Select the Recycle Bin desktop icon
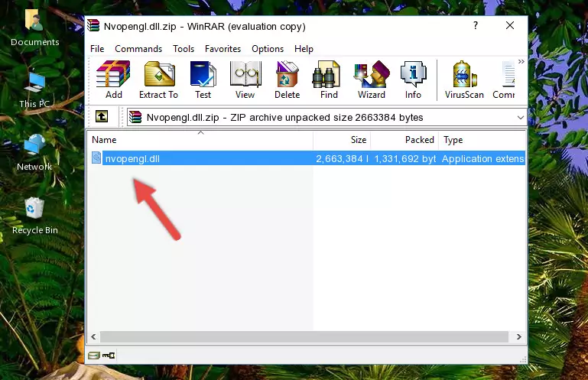Screen dimensions: 588x380 click(x=35, y=216)
